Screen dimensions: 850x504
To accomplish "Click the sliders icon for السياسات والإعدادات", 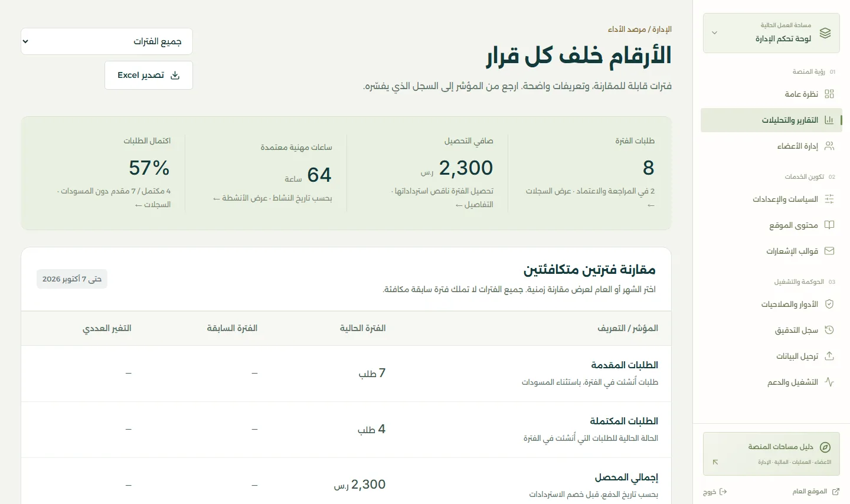I will coord(829,199).
